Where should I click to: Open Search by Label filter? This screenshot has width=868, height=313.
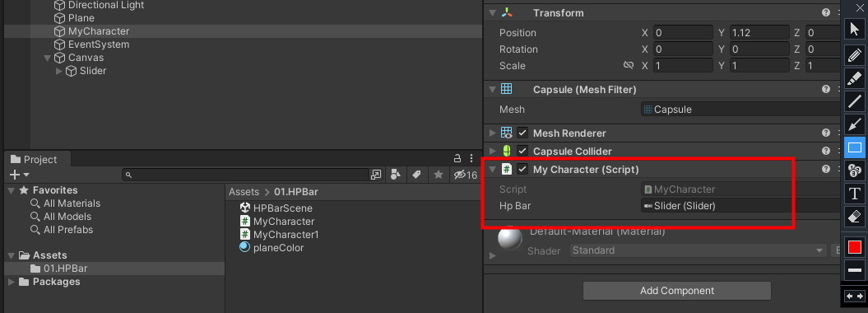417,175
